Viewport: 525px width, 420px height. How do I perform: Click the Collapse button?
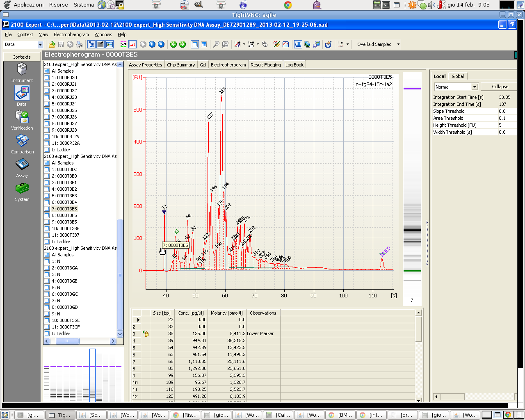[500, 87]
